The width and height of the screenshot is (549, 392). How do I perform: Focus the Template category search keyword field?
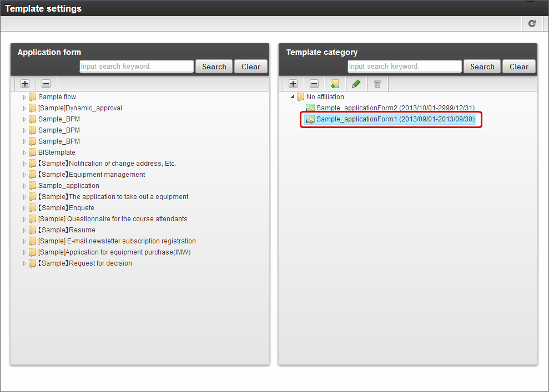pos(405,67)
